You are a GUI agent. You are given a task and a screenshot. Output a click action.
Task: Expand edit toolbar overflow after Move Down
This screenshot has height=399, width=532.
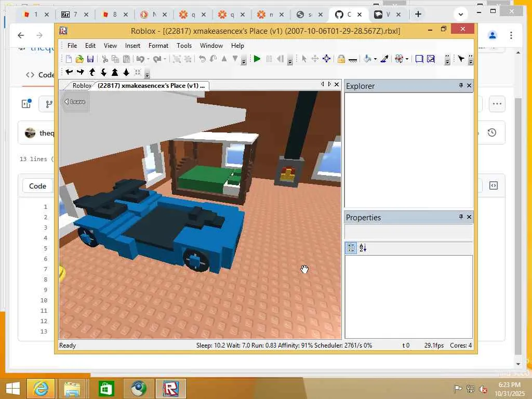coord(244,60)
